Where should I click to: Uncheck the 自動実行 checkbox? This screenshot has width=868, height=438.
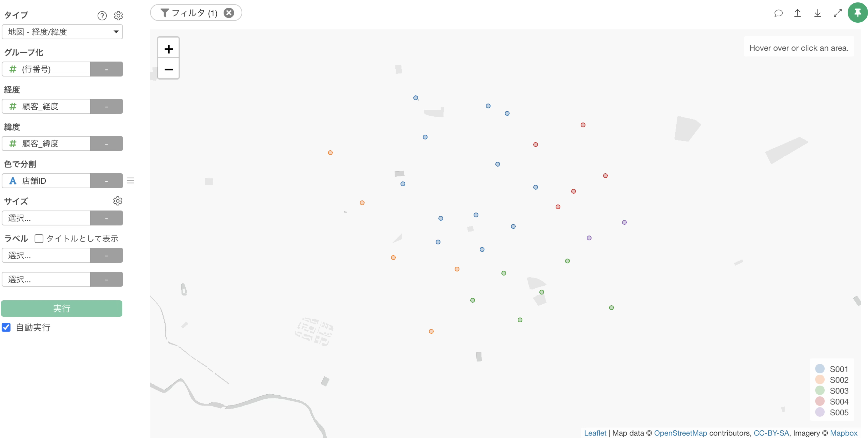(x=6, y=327)
